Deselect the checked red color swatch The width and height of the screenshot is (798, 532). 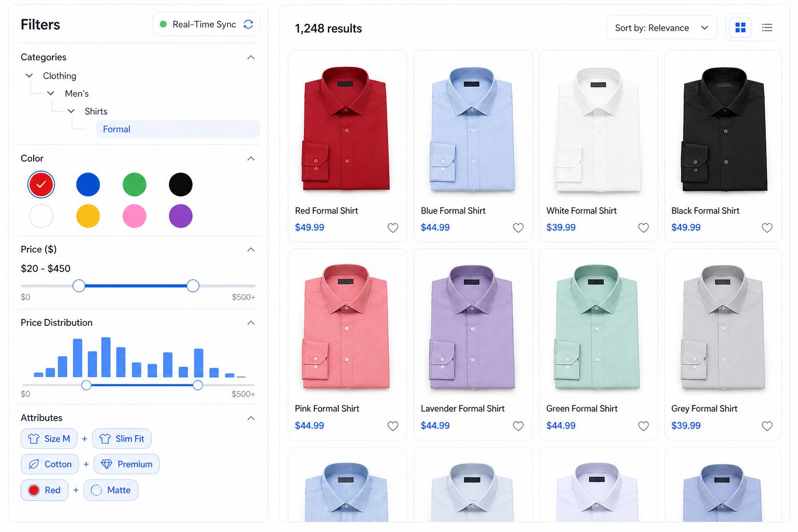click(x=41, y=184)
